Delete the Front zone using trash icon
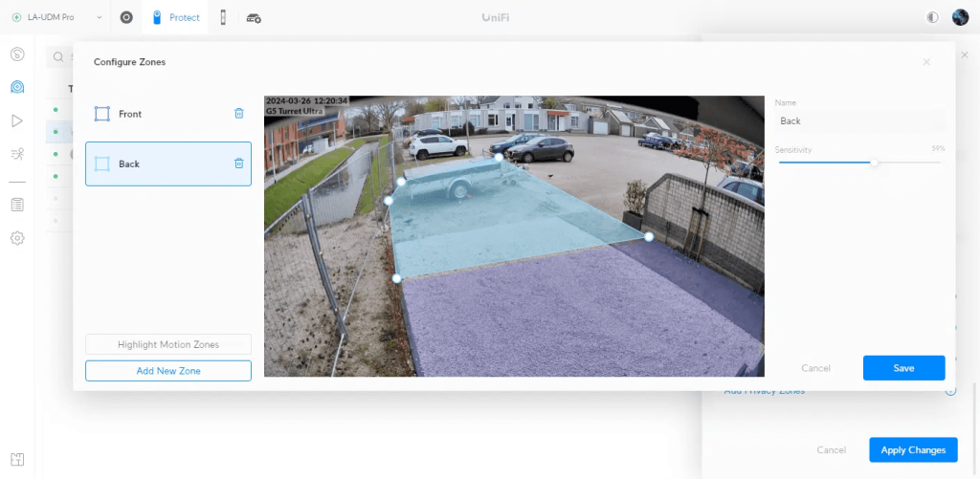The height and width of the screenshot is (479, 980). 239,114
